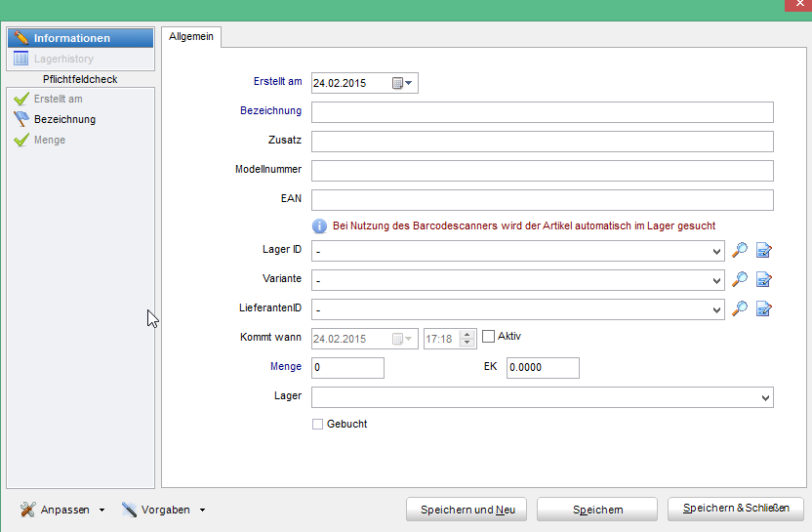This screenshot has height=532, width=812.
Task: Click the edit icon beside LieferantenID
Action: pos(764,309)
